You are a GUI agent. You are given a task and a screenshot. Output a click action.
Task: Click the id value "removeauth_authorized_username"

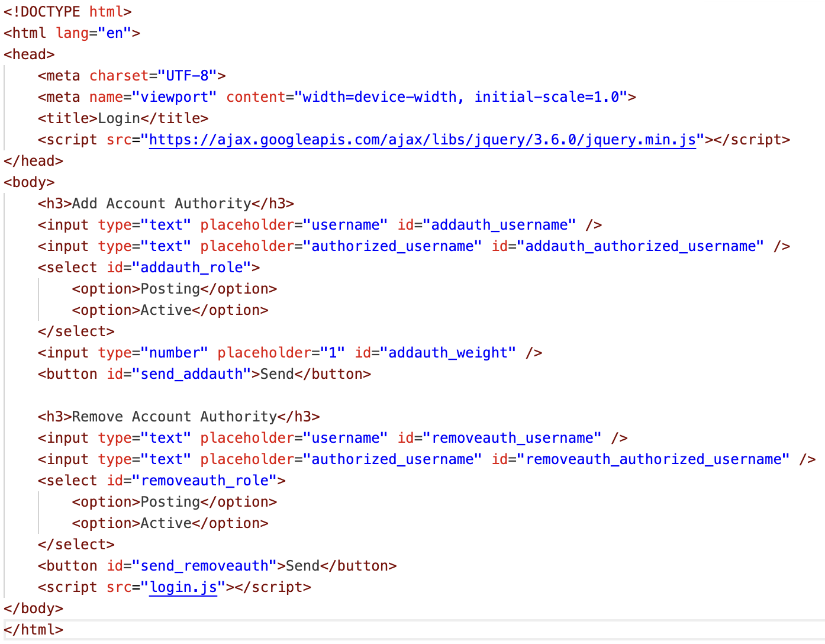click(x=653, y=459)
